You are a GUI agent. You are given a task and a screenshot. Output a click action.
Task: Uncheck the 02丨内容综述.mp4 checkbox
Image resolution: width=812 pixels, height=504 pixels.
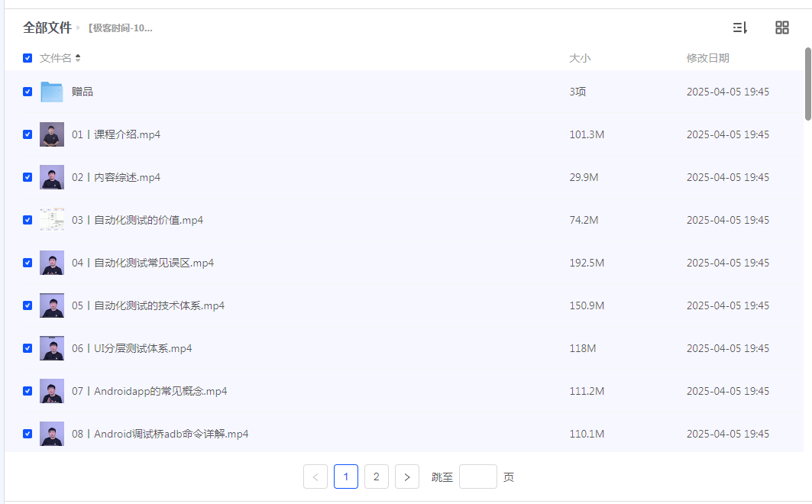coord(27,177)
